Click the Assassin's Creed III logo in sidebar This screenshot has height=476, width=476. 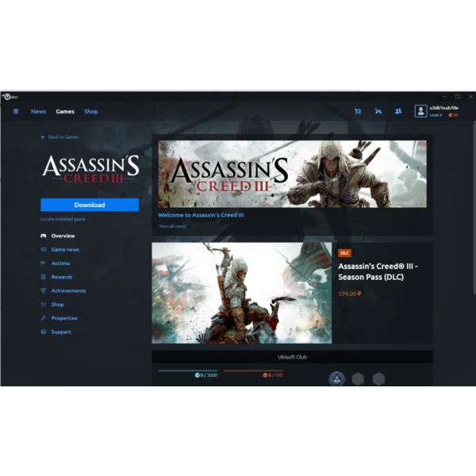tap(90, 169)
